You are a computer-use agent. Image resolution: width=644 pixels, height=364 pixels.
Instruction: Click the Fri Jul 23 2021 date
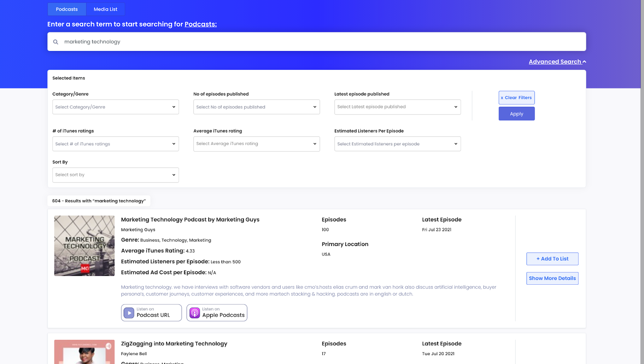tap(437, 230)
